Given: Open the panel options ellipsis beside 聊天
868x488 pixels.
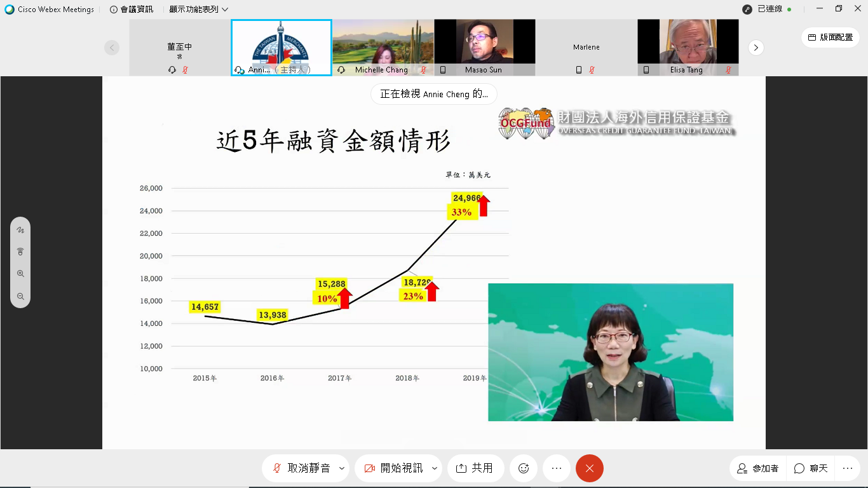Looking at the screenshot, I should tap(847, 468).
